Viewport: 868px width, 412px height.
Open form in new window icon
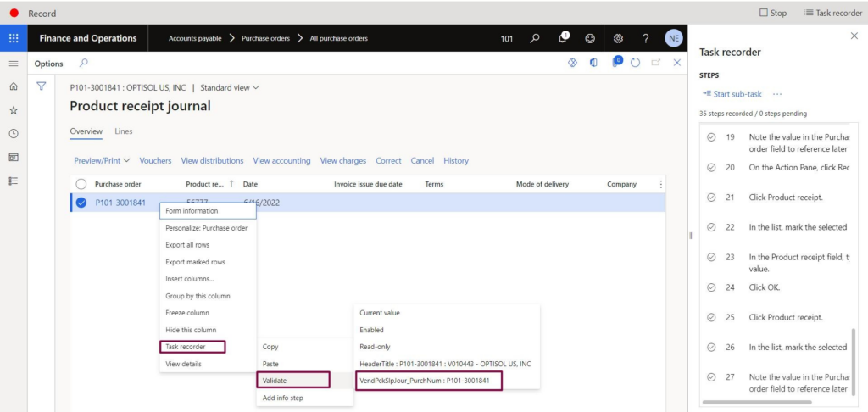pyautogui.click(x=656, y=63)
